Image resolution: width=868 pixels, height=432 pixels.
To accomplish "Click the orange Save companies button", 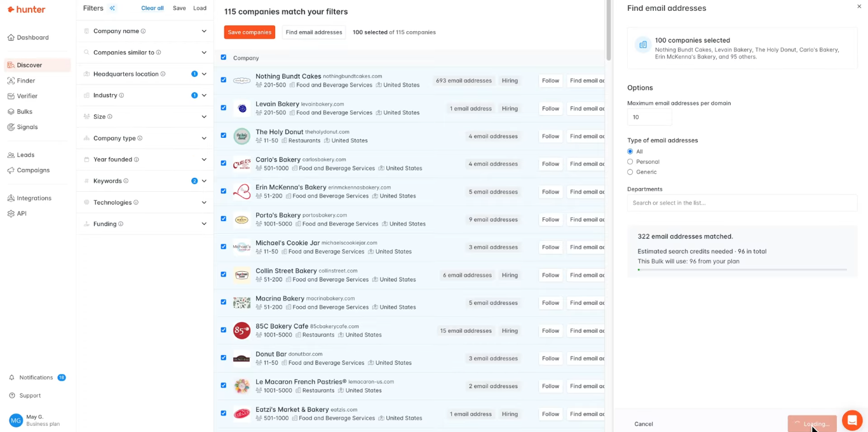I will 249,32.
